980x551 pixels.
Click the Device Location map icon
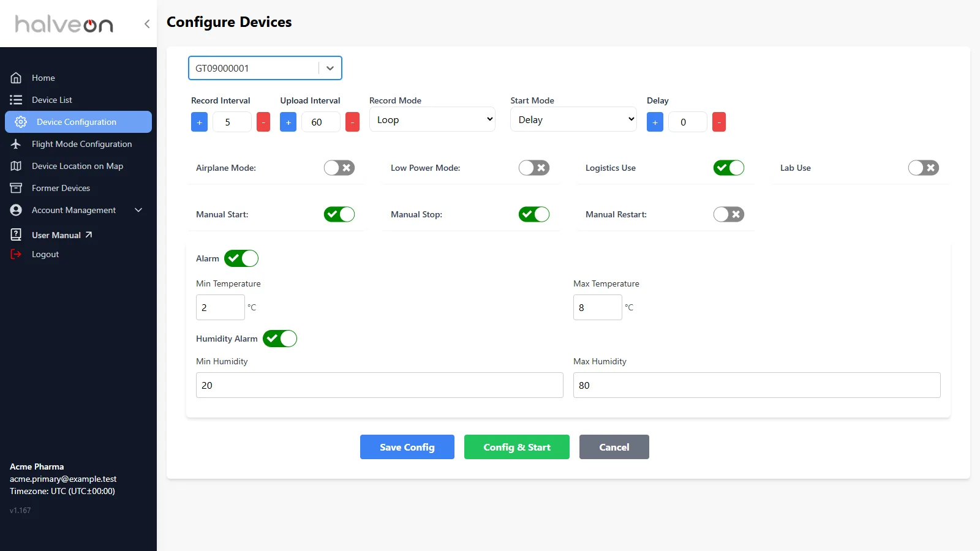click(x=16, y=166)
